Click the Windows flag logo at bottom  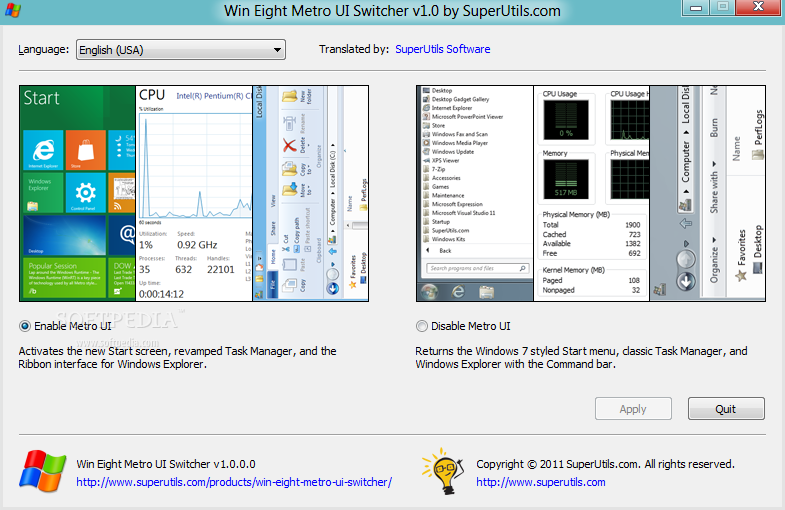pos(43,470)
